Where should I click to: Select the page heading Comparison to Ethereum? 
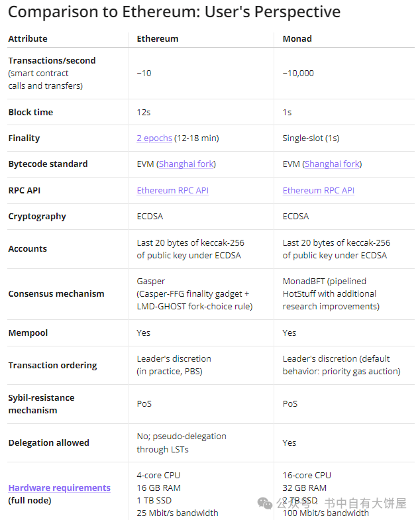[x=174, y=13]
